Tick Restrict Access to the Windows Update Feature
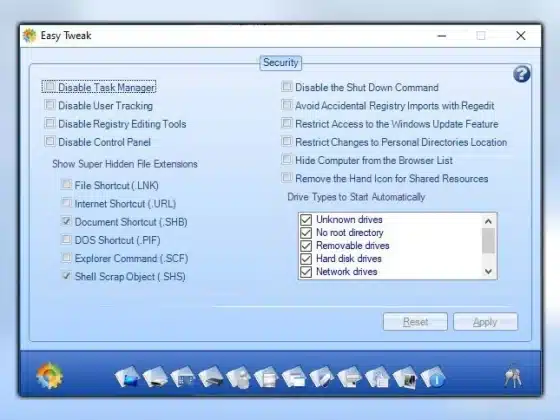This screenshot has height=420, width=560. tap(286, 123)
